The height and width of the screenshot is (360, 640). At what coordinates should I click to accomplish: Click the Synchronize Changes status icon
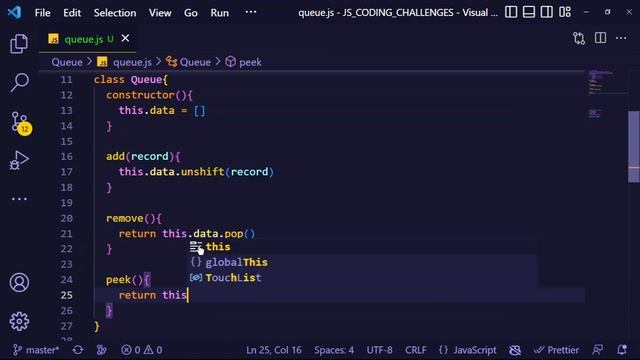click(x=78, y=350)
